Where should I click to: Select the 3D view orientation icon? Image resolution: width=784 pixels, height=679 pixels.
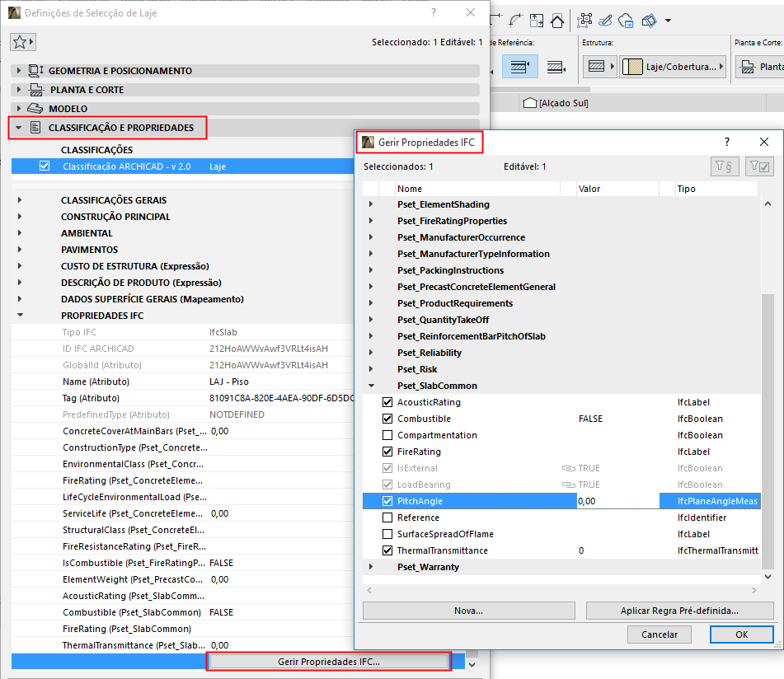649,21
